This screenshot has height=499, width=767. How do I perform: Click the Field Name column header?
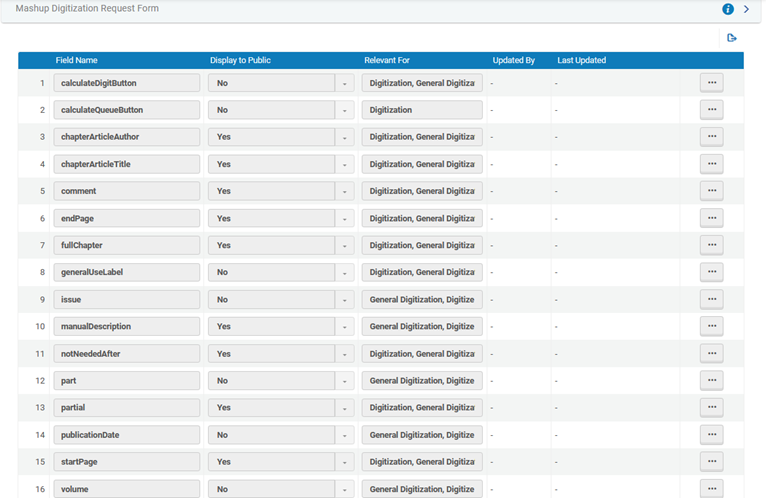tap(76, 60)
